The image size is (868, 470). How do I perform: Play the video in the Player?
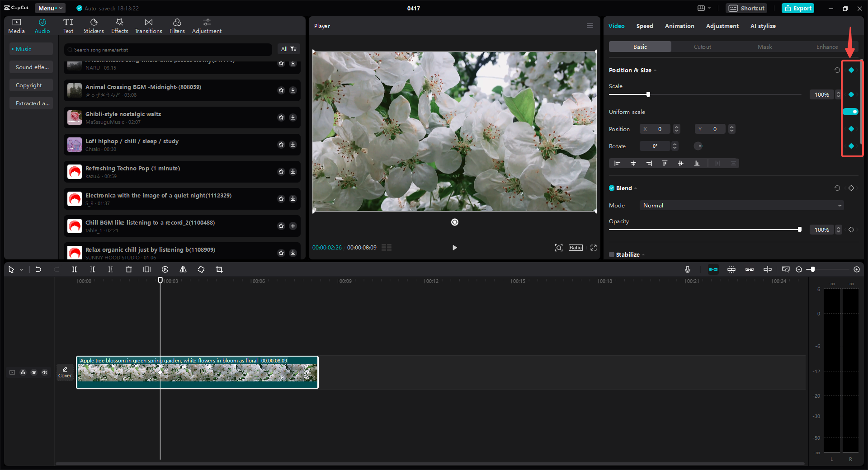click(x=454, y=248)
